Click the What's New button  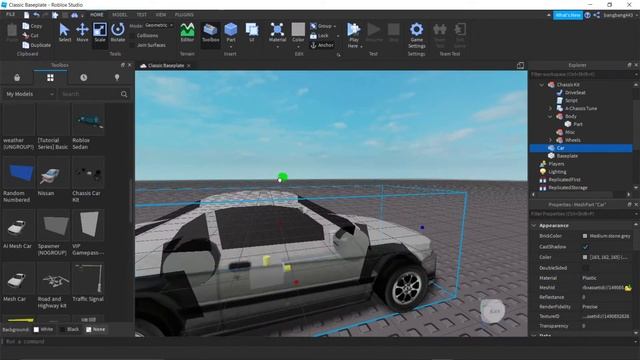click(568, 15)
